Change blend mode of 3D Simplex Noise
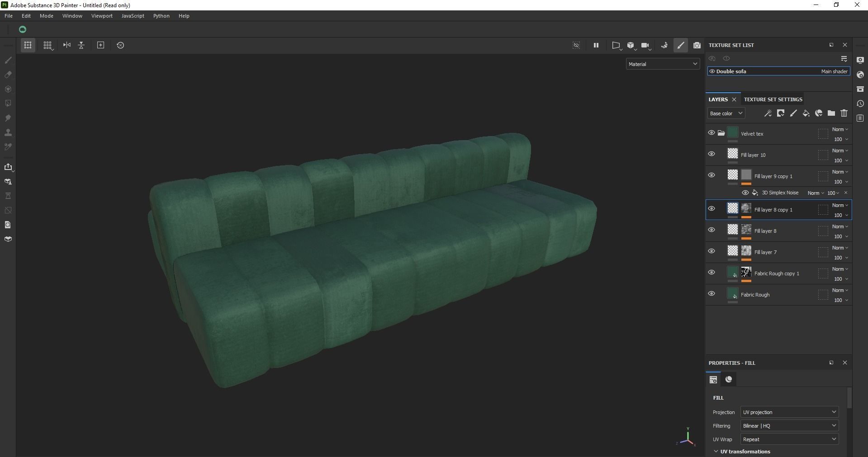 [816, 193]
